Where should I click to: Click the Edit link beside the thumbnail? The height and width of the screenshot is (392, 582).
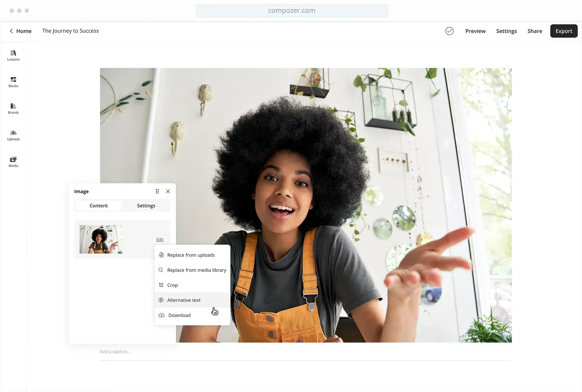(x=160, y=239)
